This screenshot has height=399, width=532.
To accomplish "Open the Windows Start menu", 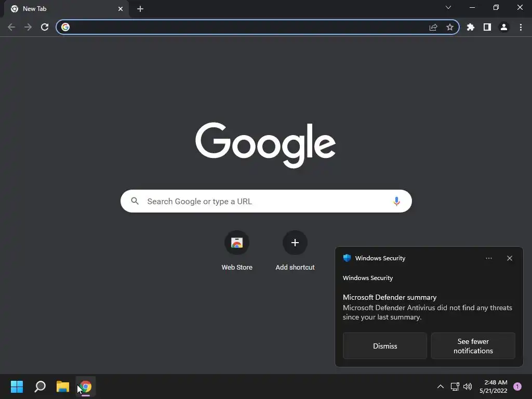I will [17, 387].
